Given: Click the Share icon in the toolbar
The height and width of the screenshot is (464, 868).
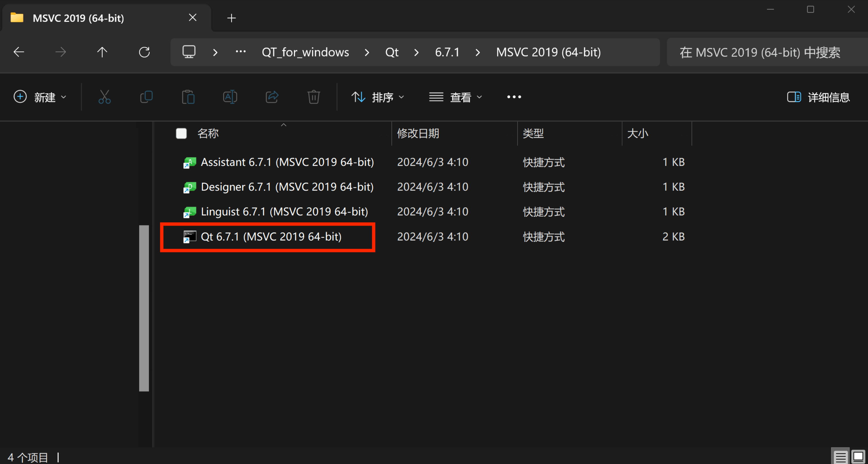Looking at the screenshot, I should (x=271, y=97).
